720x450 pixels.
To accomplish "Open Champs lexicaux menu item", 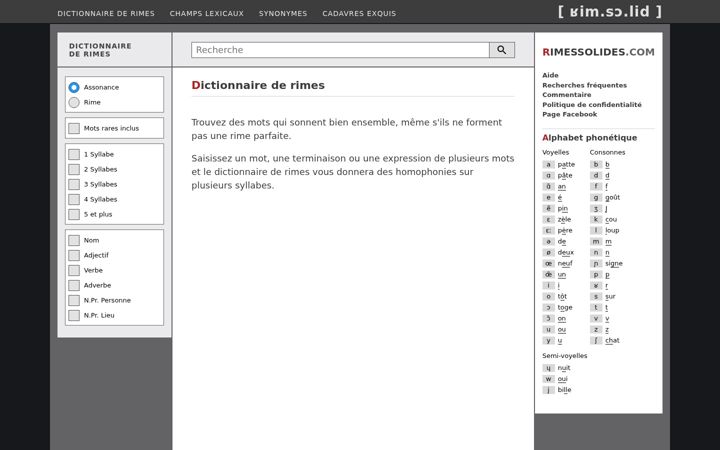I will 207,14.
